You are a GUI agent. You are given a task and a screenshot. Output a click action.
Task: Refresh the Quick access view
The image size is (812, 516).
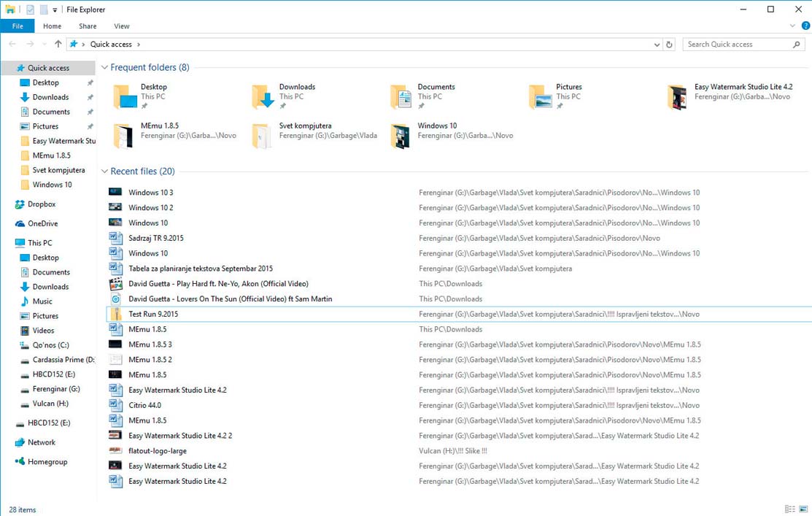669,45
